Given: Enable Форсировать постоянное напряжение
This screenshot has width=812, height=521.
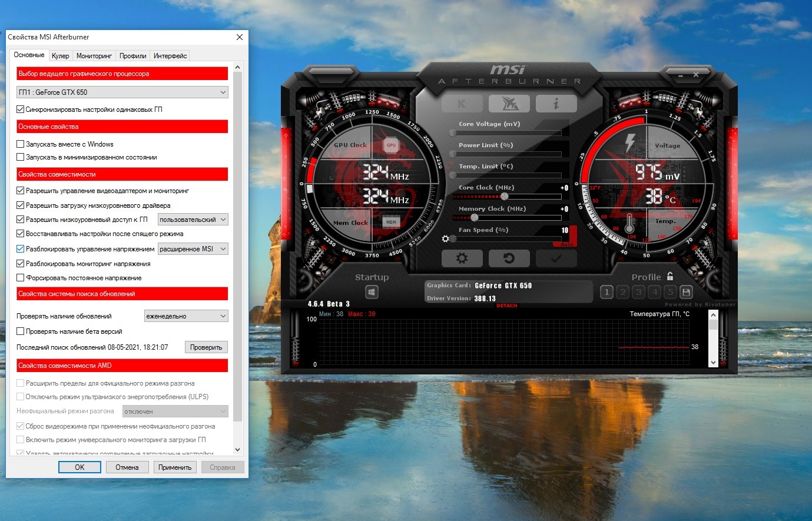Looking at the screenshot, I should click(21, 278).
